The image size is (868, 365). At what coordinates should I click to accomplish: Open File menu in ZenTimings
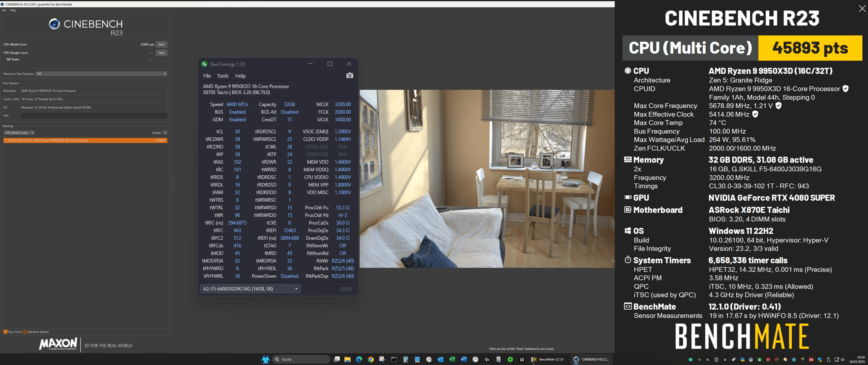[x=207, y=76]
